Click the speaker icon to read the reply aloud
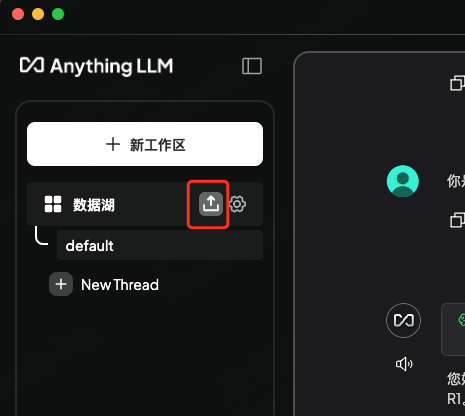 [x=404, y=364]
